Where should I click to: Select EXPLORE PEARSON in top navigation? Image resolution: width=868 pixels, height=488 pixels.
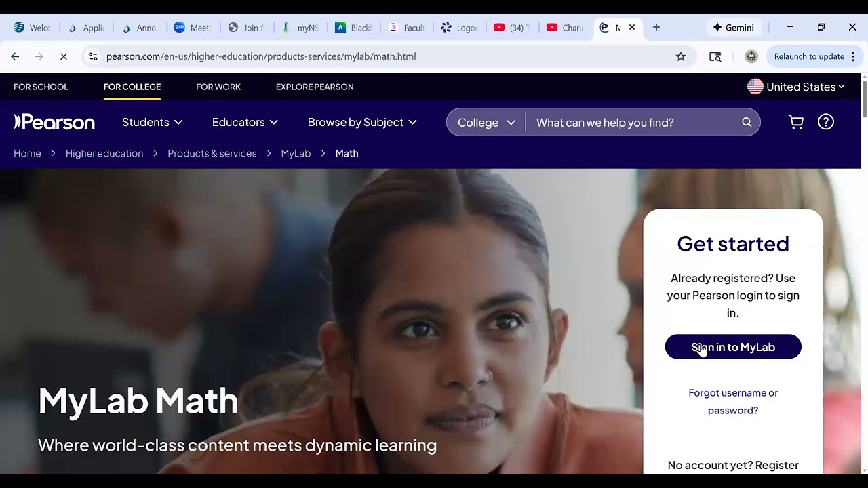click(x=315, y=87)
